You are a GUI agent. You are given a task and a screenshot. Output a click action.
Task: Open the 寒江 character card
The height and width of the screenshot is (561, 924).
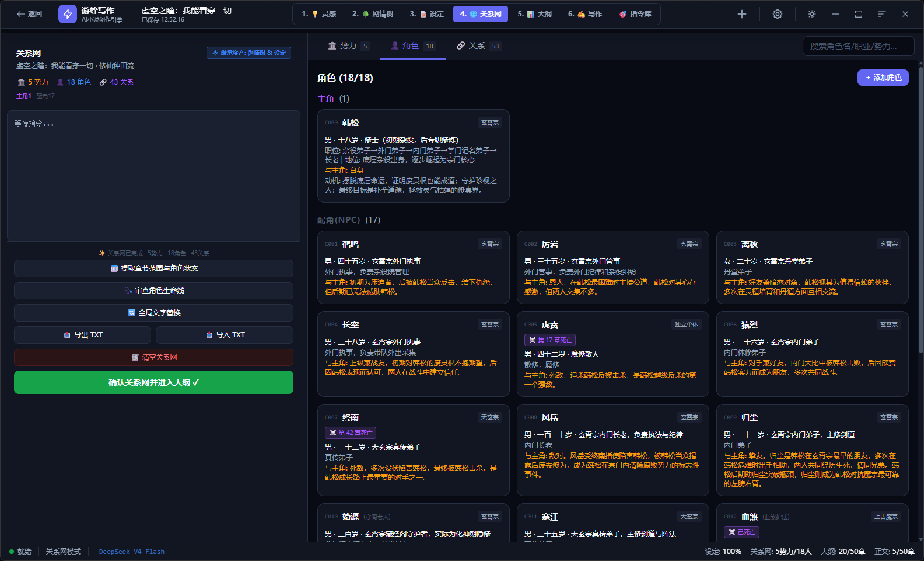(612, 522)
